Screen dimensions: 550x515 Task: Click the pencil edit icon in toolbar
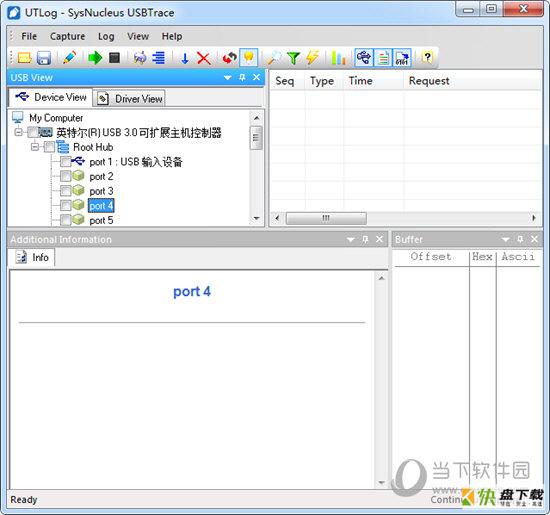tap(69, 58)
